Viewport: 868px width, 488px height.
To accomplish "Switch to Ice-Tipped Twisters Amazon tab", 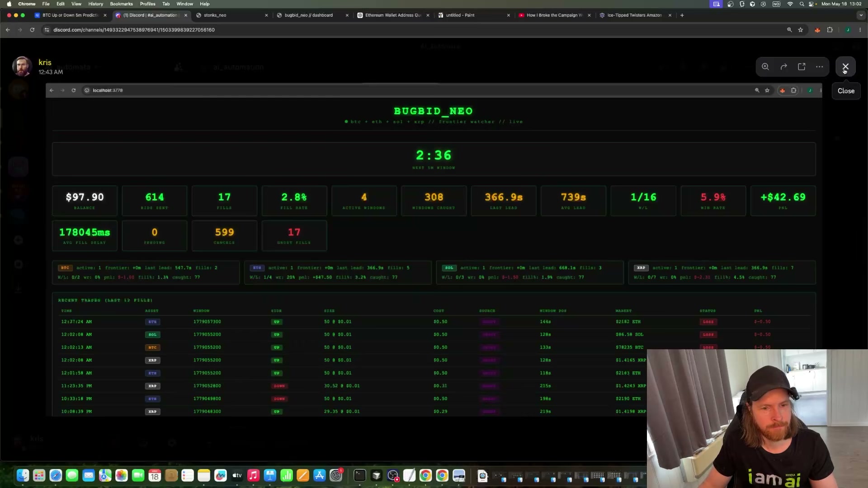I will click(635, 15).
